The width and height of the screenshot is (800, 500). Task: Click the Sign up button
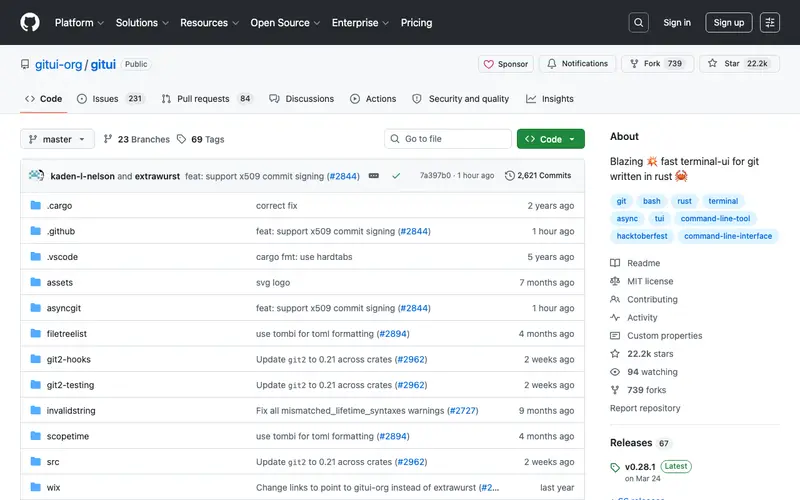[729, 22]
